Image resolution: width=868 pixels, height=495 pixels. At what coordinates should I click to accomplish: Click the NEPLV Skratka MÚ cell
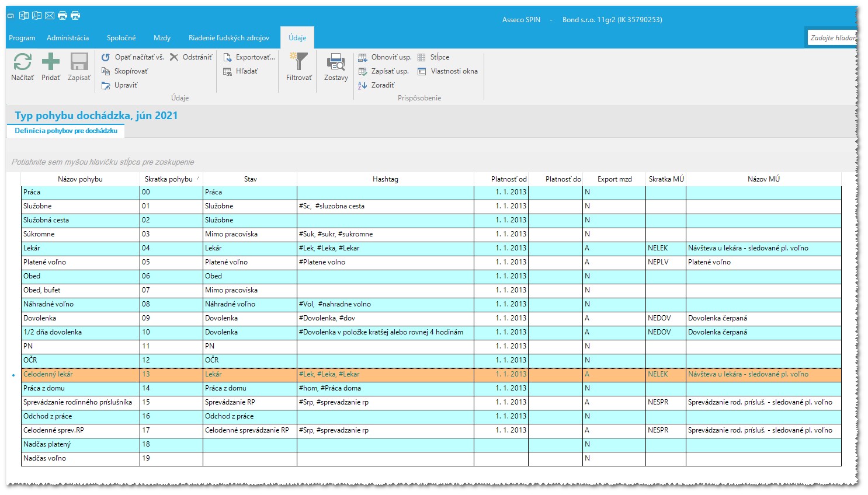click(666, 262)
